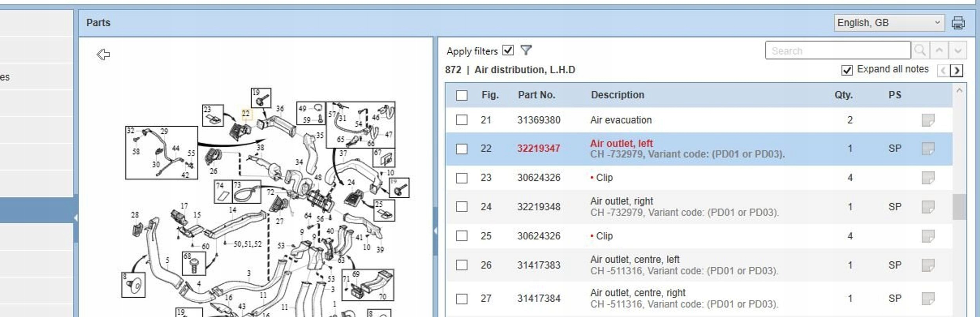
Task: Uncheck Expand all notes
Action: point(847,70)
